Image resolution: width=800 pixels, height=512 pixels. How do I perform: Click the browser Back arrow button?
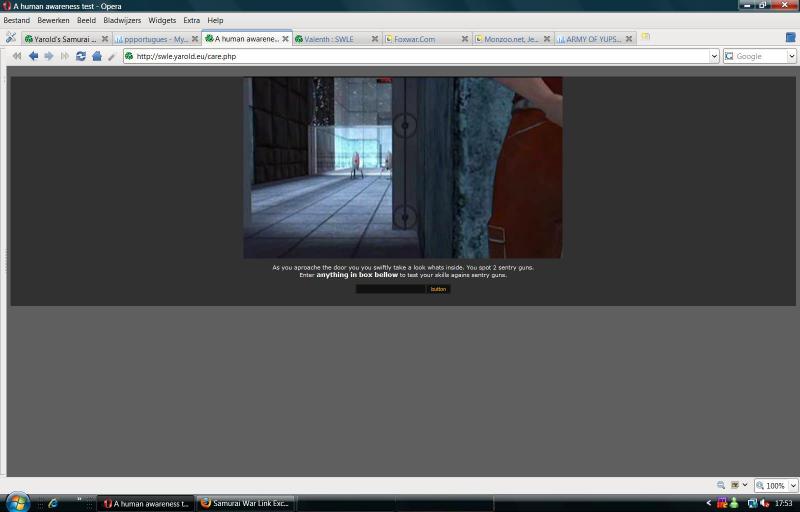tap(33, 56)
